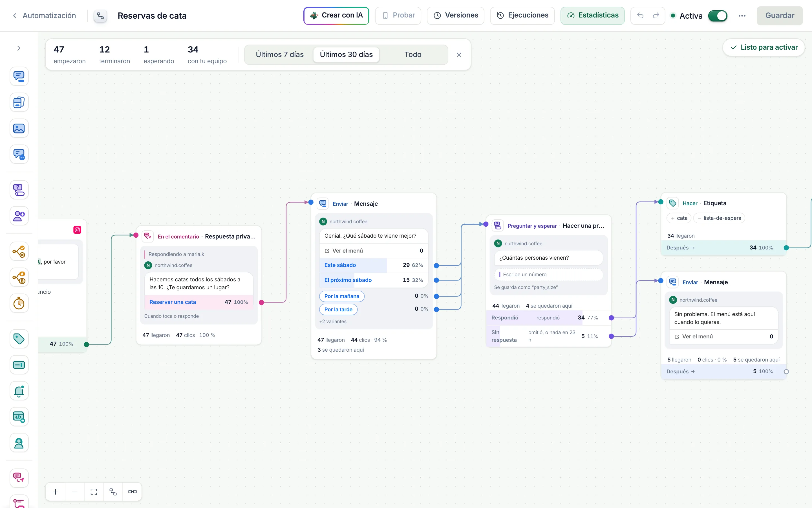Click the Guardar button

[780, 16]
